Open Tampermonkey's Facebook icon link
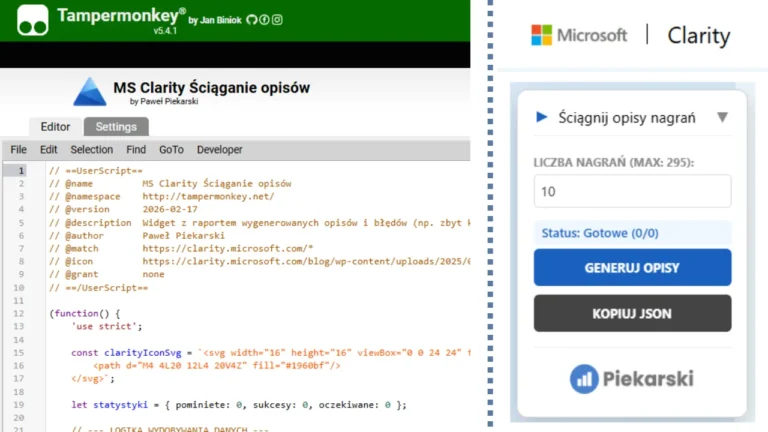Screen dimensions: 768x432 coord(264,20)
